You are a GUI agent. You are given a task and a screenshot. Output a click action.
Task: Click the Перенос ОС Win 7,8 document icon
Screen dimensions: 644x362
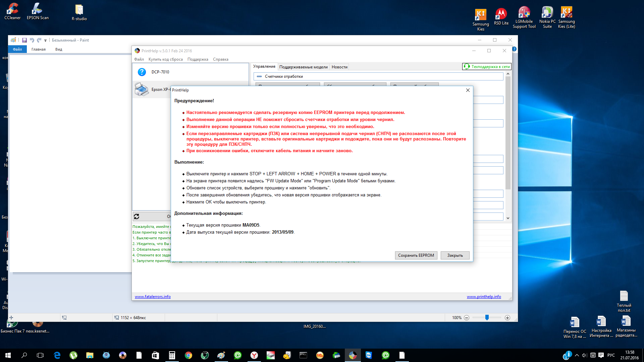575,327
